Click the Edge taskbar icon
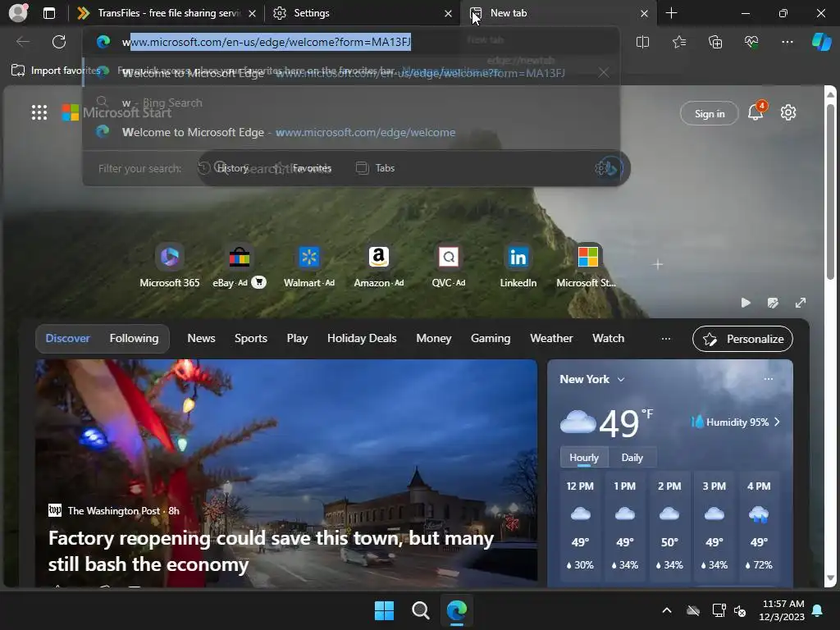The height and width of the screenshot is (630, 840). (x=457, y=610)
